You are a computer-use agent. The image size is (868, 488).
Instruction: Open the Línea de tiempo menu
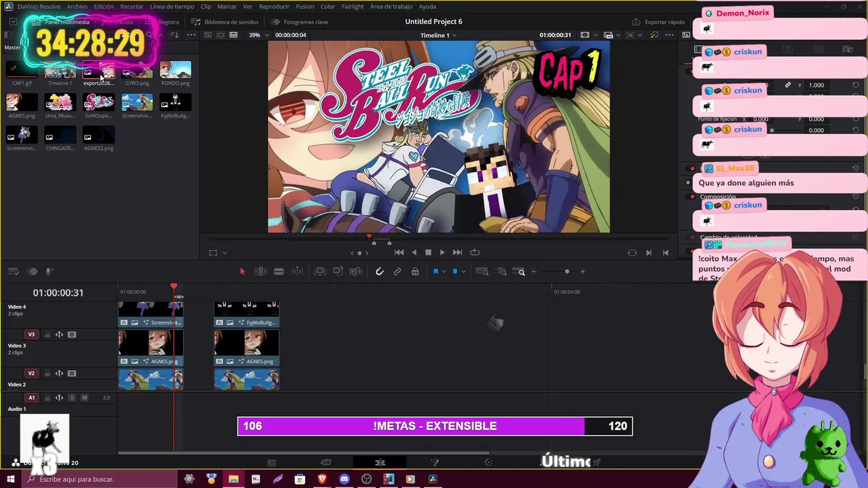pyautogui.click(x=172, y=6)
